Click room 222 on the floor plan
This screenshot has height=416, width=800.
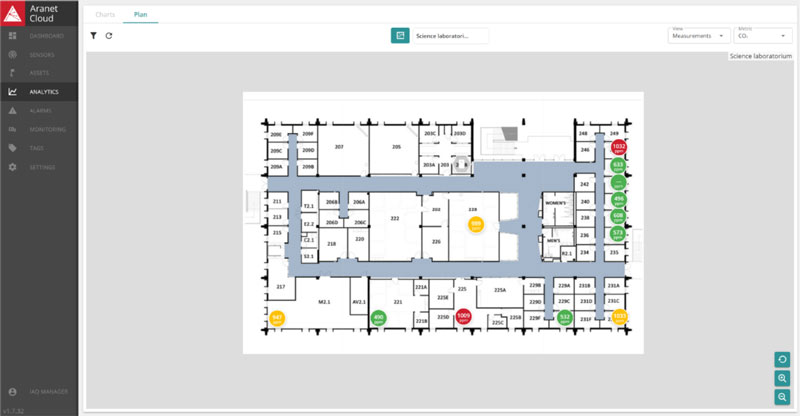(x=395, y=227)
